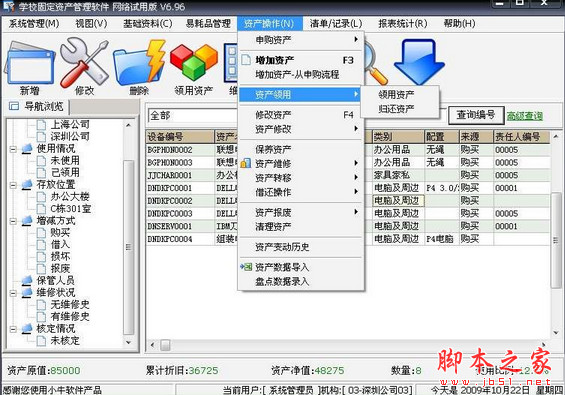Viewport: 565px width, 395px height.
Task: Collapse the 增减方式 tree node
Action: [13, 221]
